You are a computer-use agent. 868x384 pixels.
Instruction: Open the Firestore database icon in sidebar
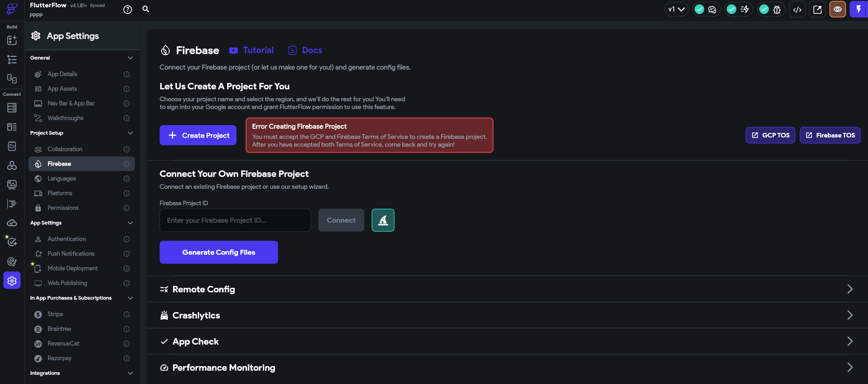point(12,108)
